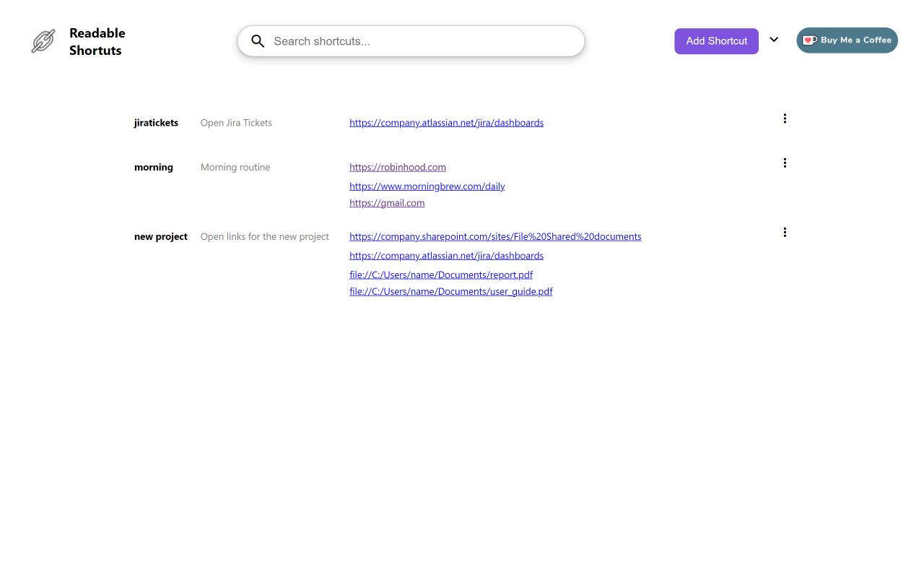Open the SharePoint shared documents link
The image size is (924, 578).
(495, 236)
